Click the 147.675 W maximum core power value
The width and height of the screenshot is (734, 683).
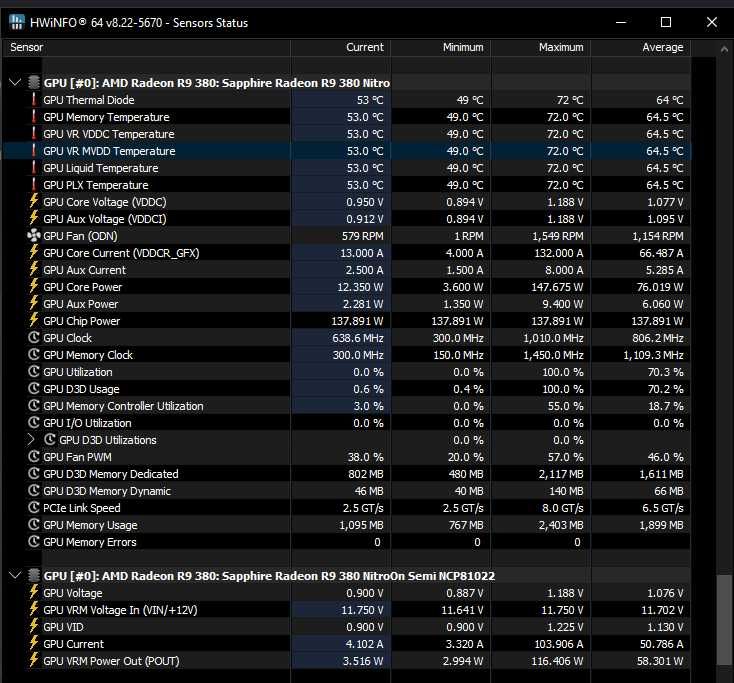557,287
